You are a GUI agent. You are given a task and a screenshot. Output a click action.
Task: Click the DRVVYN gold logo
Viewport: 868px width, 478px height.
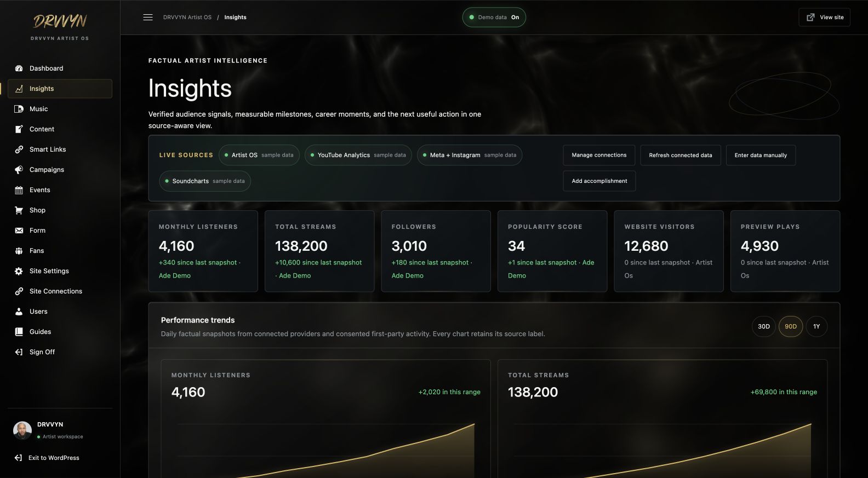(60, 21)
